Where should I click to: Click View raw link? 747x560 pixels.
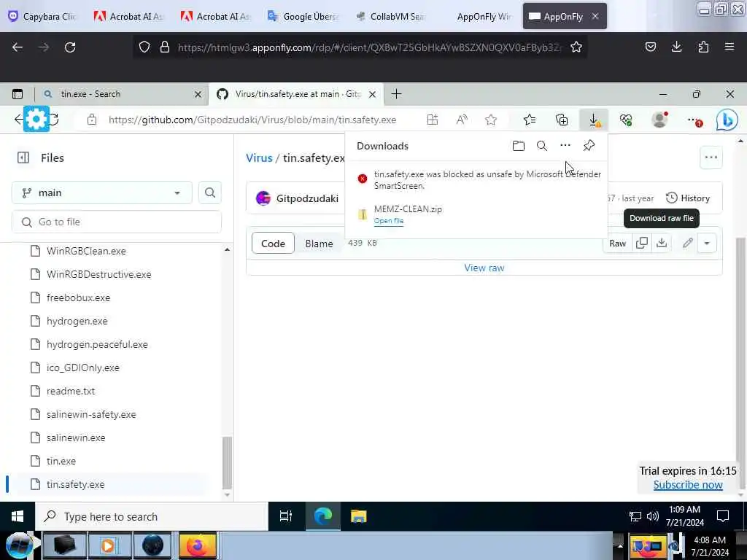coord(484,268)
